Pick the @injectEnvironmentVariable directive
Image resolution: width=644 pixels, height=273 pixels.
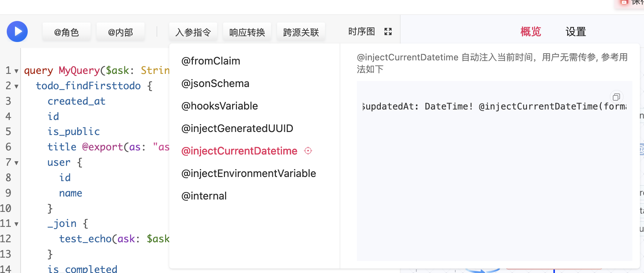point(249,173)
